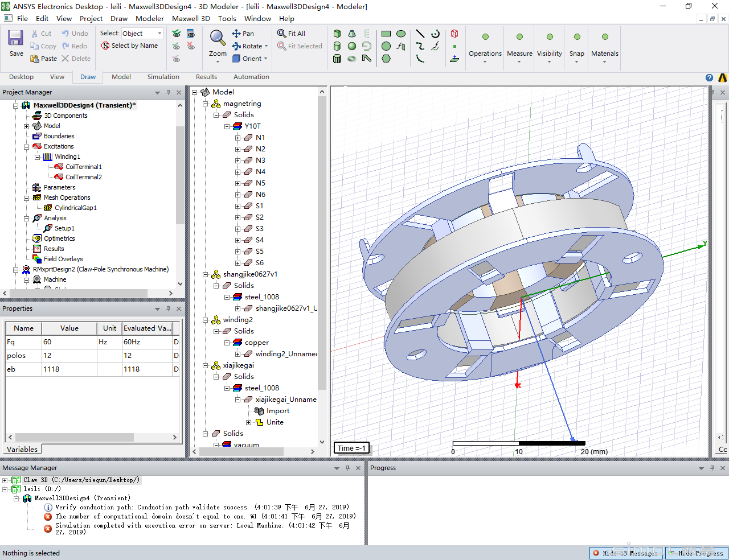The image size is (729, 560).
Task: Select the Draw ellipse icon
Action: point(401,34)
